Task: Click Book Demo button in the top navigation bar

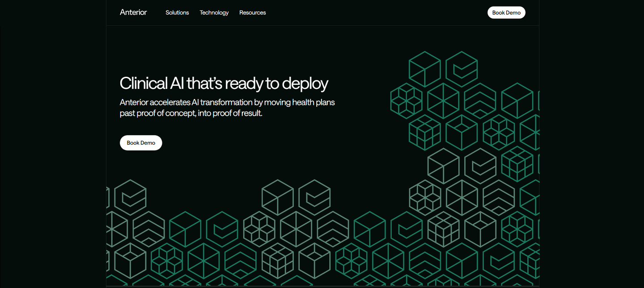Action: (506, 13)
